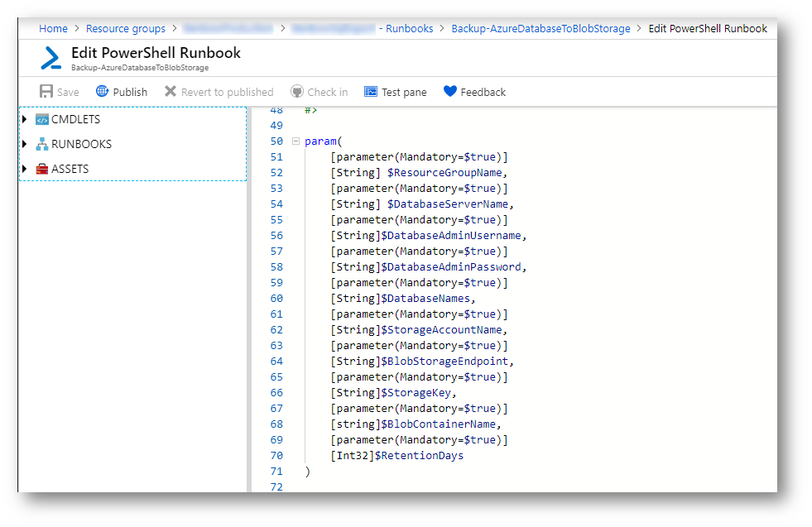Click the $StorageKey variable

(x=416, y=393)
